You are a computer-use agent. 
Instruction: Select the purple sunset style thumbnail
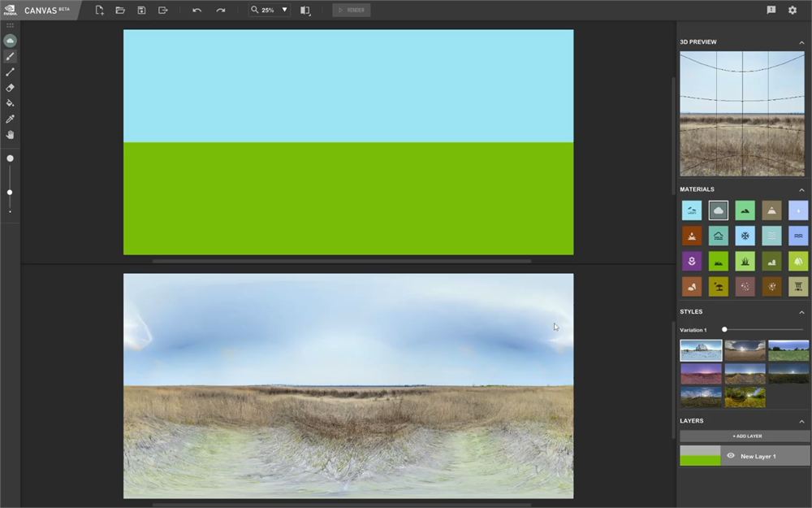701,374
